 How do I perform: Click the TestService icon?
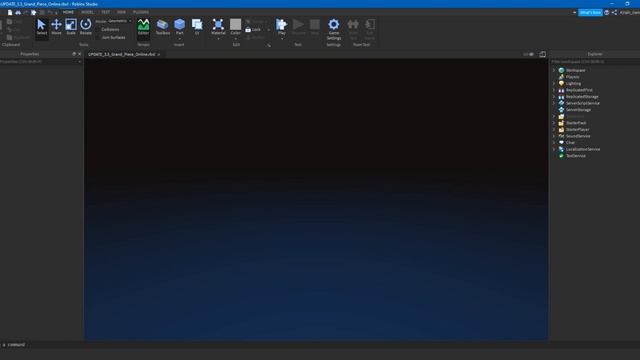pos(561,156)
